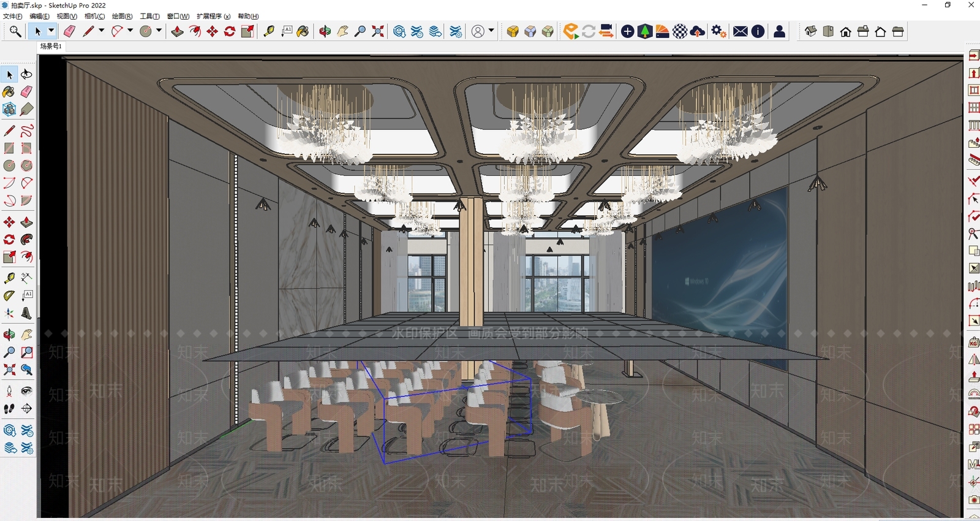Choose the Follow Me tool in left toolbar
Image resolution: width=980 pixels, height=521 pixels.
pos(26,240)
